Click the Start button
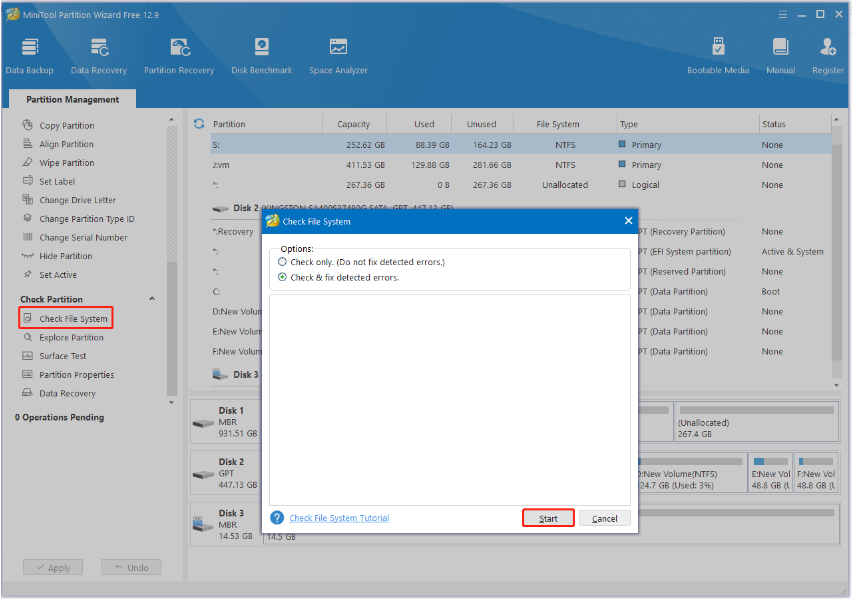 click(548, 518)
